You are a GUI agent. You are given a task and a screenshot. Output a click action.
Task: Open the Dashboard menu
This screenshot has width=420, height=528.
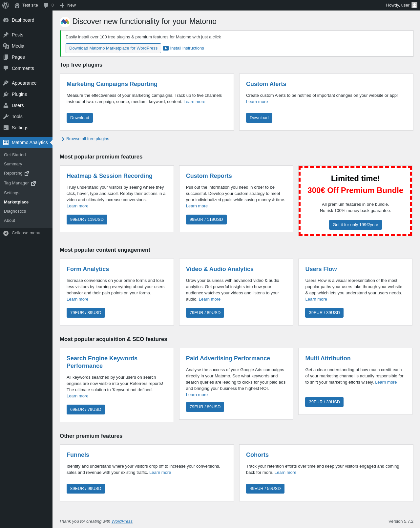(x=26, y=20)
